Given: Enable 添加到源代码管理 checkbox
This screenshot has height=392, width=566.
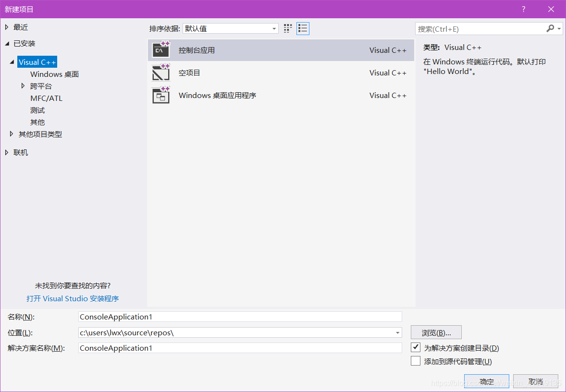Looking at the screenshot, I should pos(416,361).
